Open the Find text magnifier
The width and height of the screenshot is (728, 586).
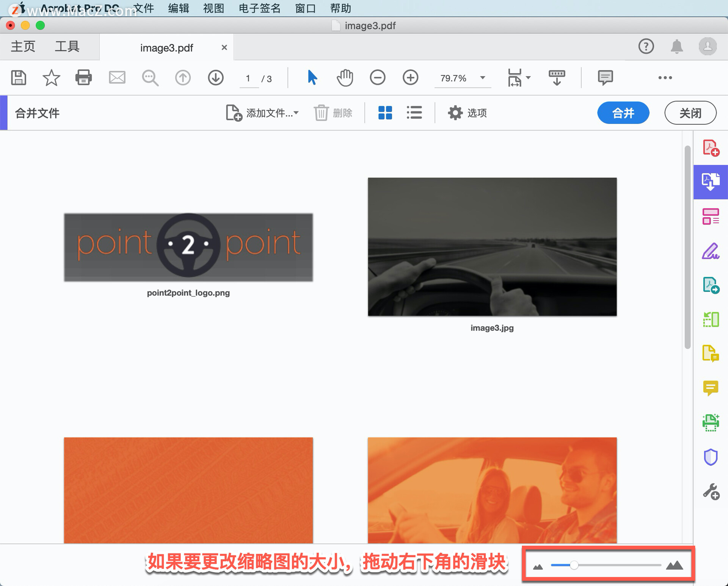point(150,78)
